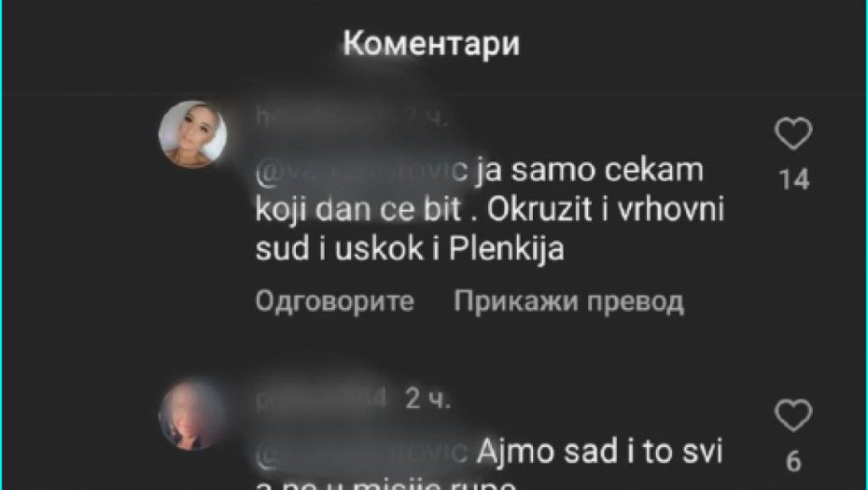Select the "Ajmo sad i to svi" text
Image resolution: width=868 pixels, height=490 pixels.
pyautogui.click(x=599, y=452)
